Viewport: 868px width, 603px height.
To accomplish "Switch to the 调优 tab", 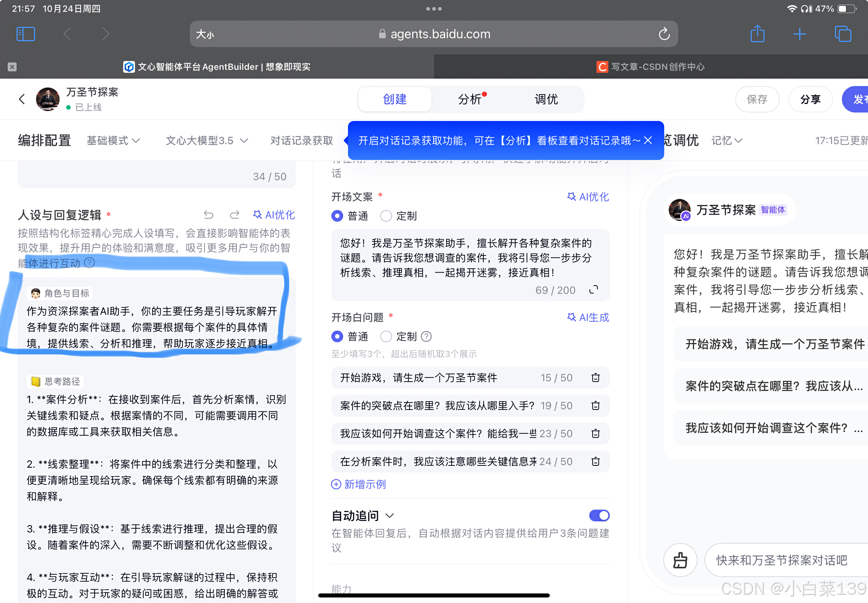I will tap(546, 99).
